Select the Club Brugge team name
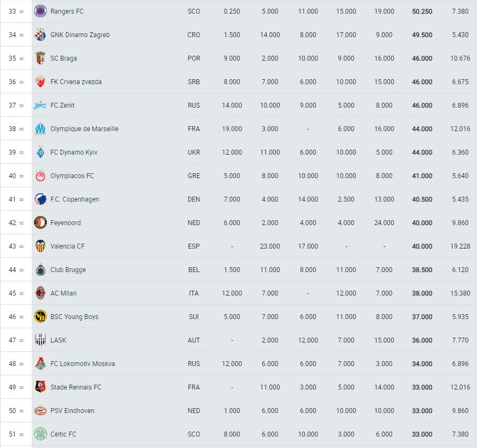The width and height of the screenshot is (477, 448). [68, 270]
